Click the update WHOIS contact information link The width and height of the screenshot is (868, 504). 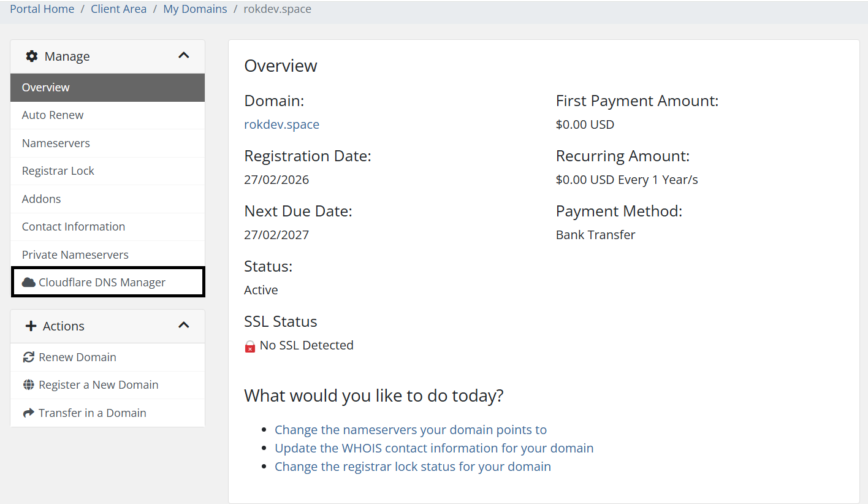433,448
